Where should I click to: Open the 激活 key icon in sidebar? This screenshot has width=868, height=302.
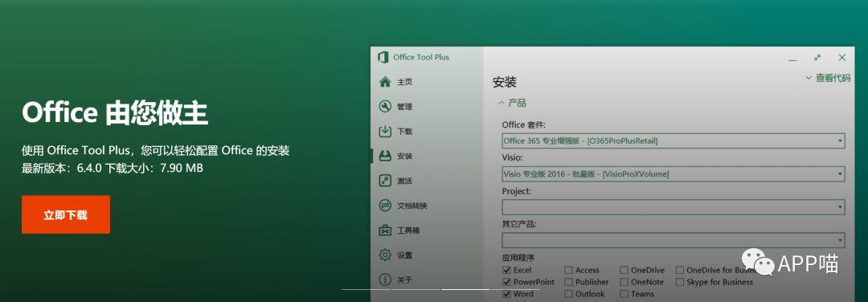pyautogui.click(x=385, y=180)
